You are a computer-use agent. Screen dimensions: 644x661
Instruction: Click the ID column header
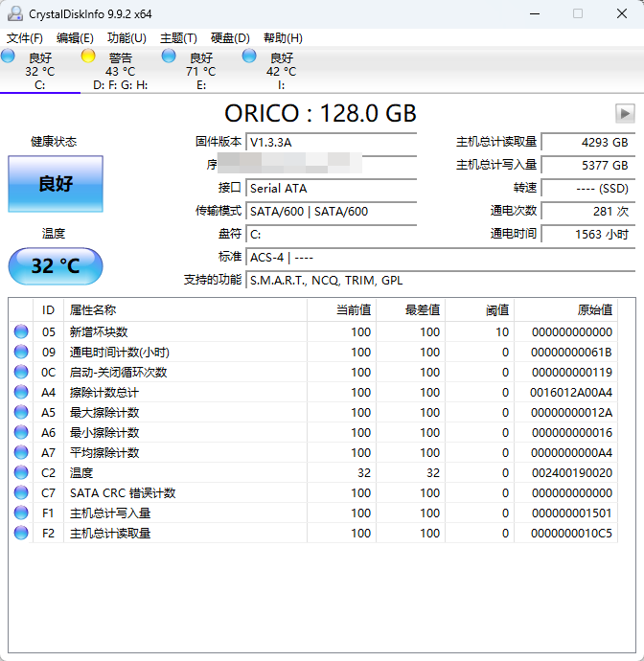click(x=48, y=310)
